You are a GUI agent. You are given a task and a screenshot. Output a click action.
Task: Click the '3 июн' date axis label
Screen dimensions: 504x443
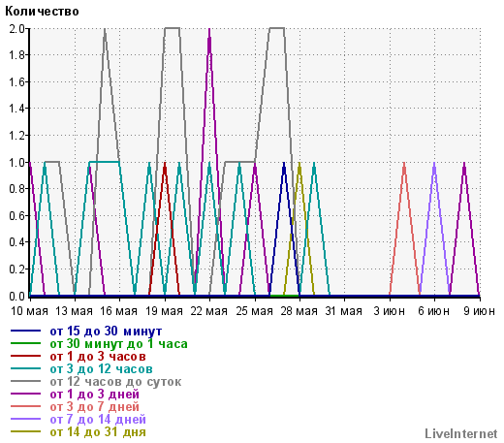coord(389,311)
